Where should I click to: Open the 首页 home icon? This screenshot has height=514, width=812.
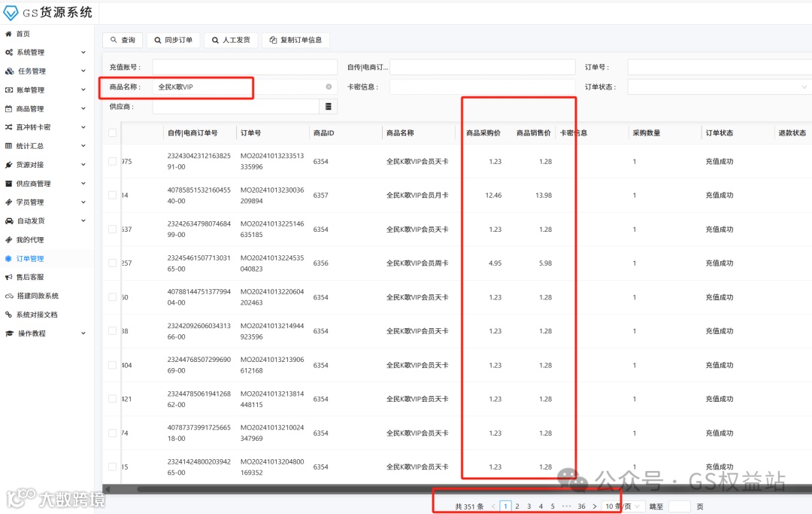click(x=8, y=34)
